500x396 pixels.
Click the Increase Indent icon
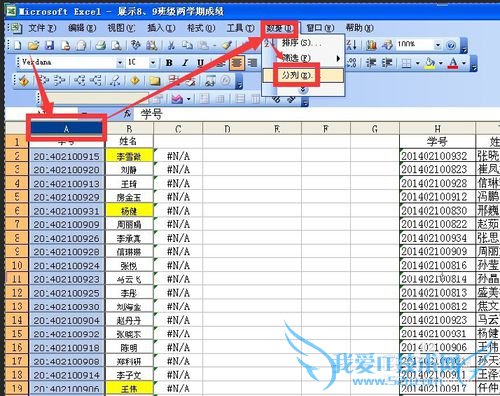click(387, 63)
